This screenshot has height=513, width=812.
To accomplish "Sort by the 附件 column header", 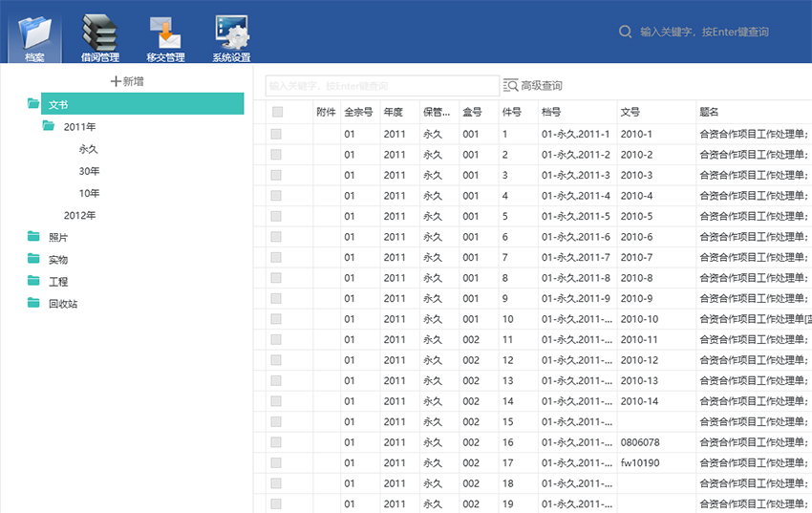I will click(326, 112).
